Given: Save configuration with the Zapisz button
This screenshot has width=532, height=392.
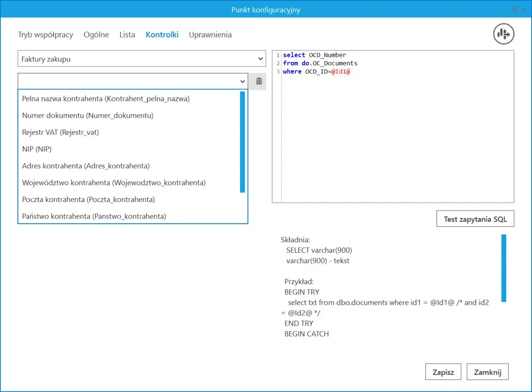Looking at the screenshot, I should (443, 372).
